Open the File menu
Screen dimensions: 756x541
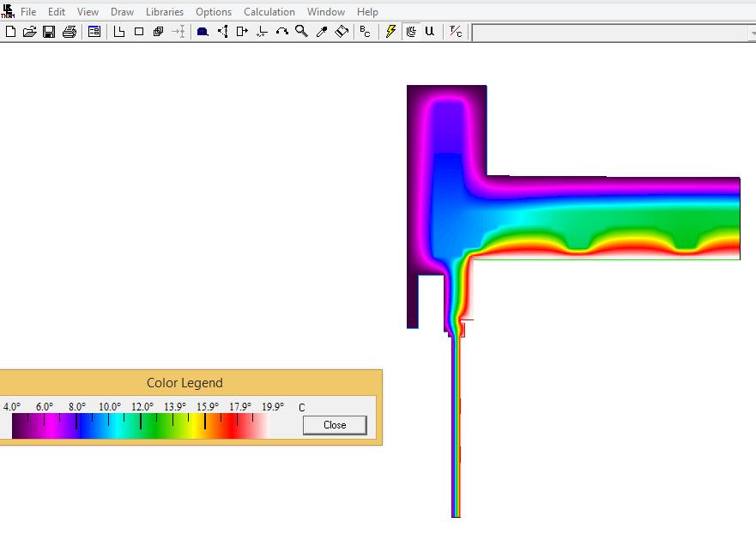pos(28,11)
